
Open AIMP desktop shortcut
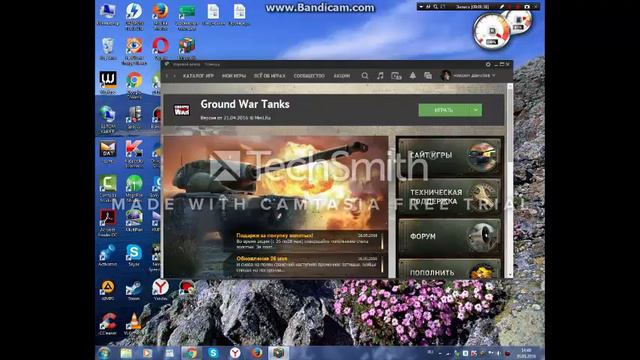108,290
